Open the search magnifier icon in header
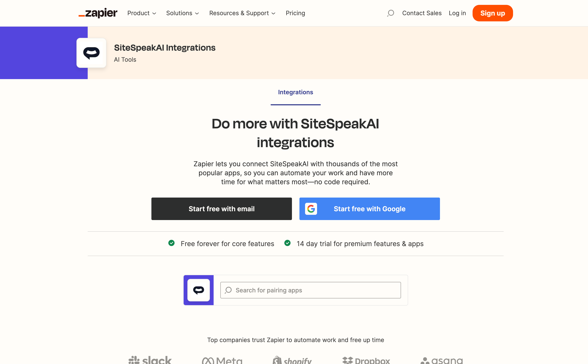Image resolution: width=588 pixels, height=364 pixels. [x=390, y=13]
